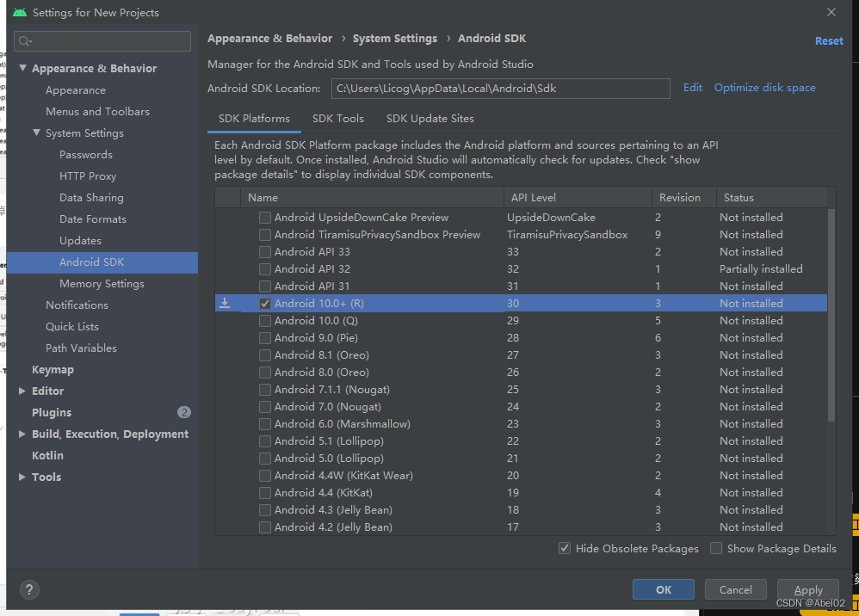
Task: Open the SDK Update Sites tab
Action: (431, 118)
